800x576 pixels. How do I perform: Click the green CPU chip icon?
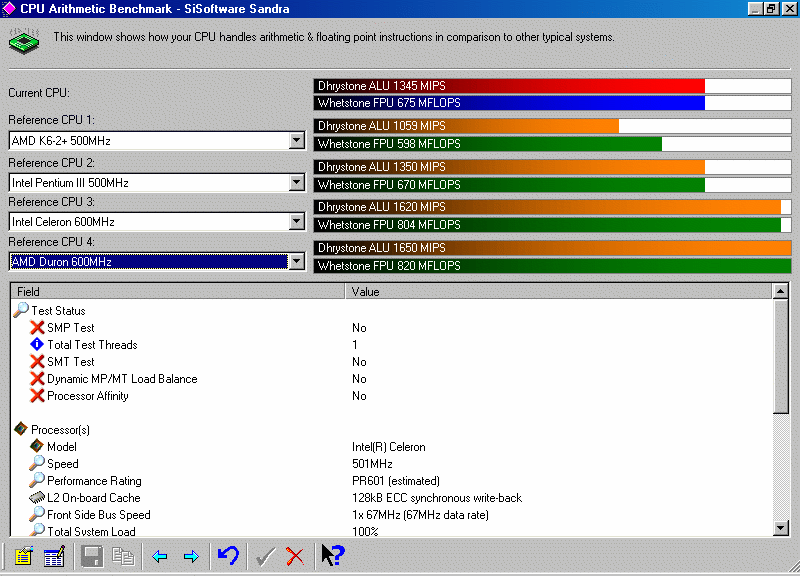point(24,41)
